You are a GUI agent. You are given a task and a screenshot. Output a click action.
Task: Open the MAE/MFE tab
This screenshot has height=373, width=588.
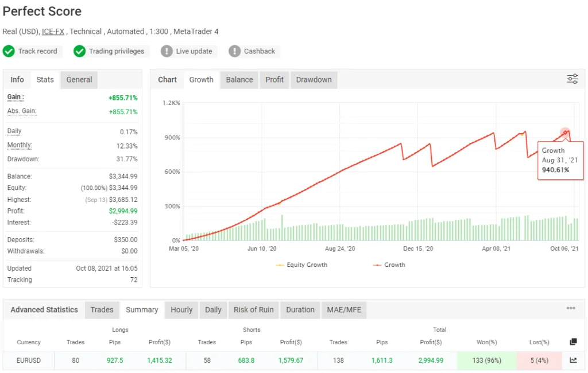click(344, 310)
